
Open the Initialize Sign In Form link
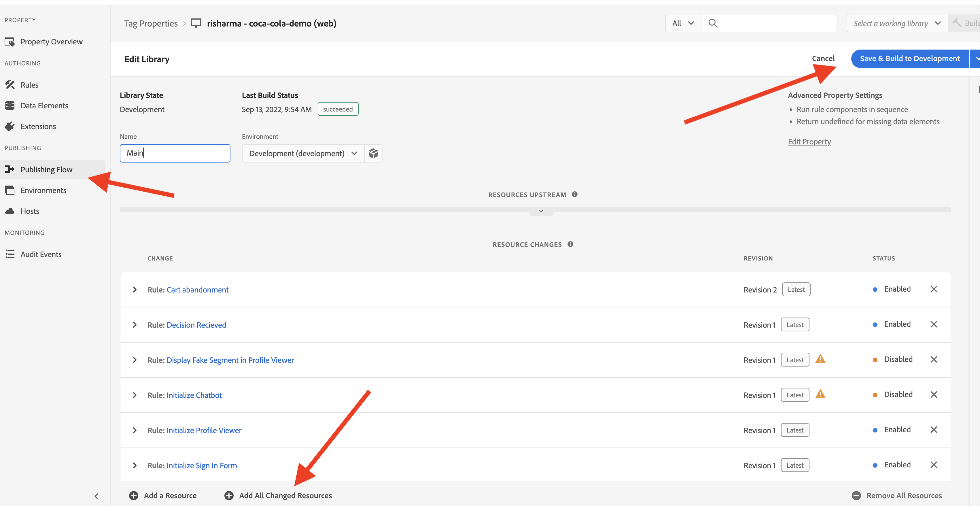click(x=202, y=466)
